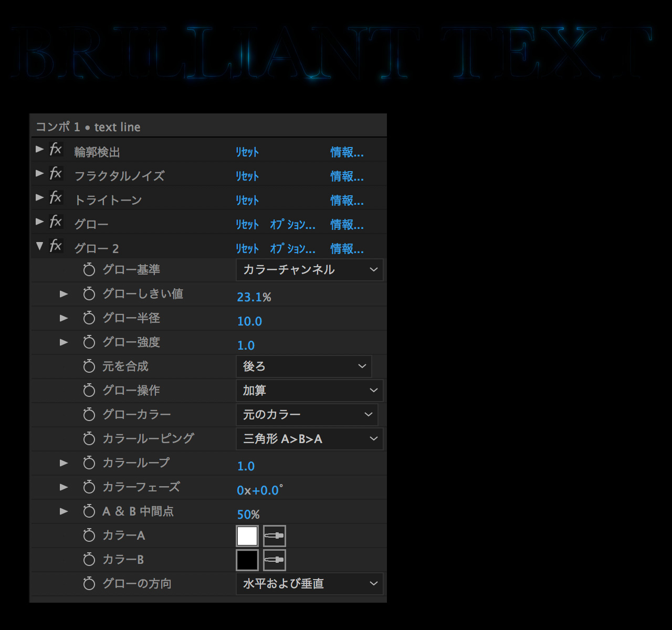672x630 pixels.
Task: Open オプション... for the first グロー effect
Action: click(292, 225)
